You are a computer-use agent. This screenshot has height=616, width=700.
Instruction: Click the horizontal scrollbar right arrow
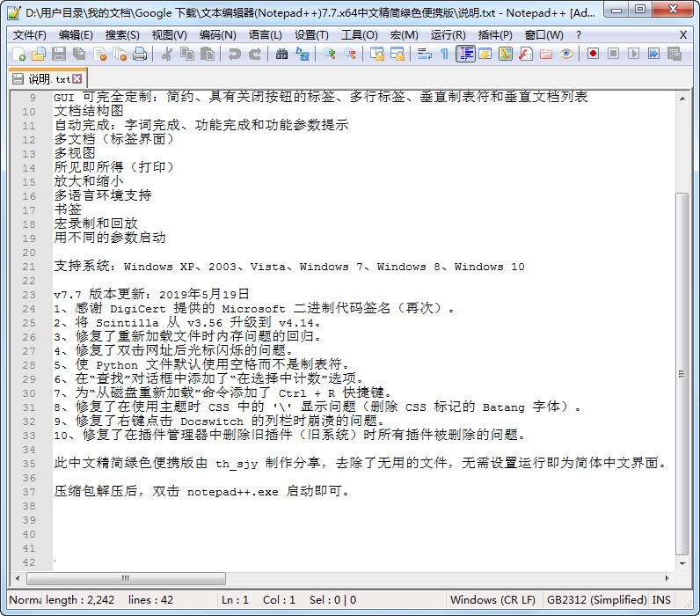coord(667,578)
